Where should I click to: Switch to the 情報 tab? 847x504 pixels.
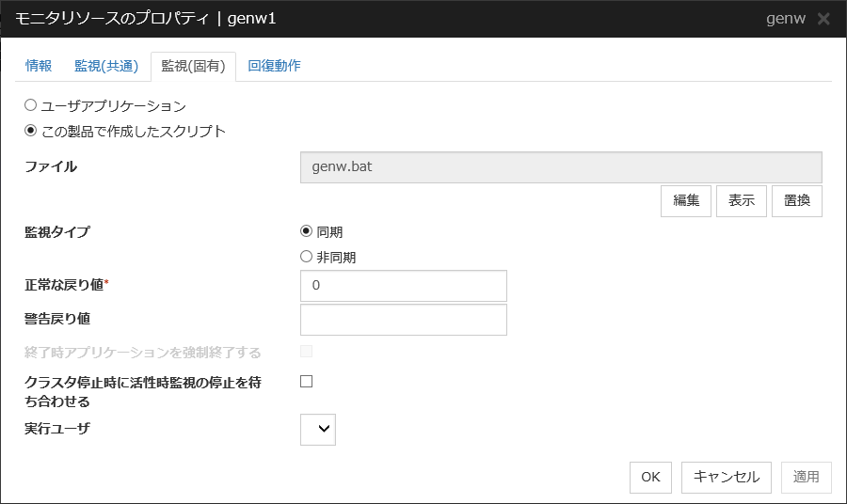pos(39,66)
